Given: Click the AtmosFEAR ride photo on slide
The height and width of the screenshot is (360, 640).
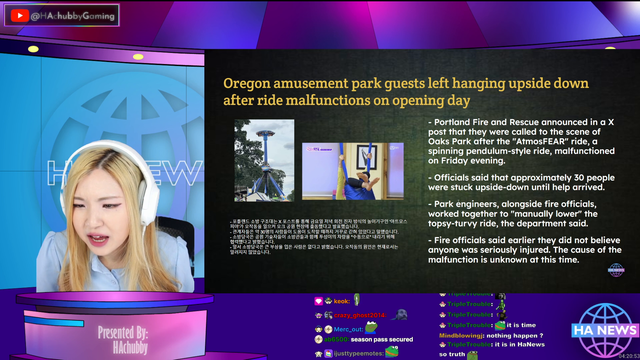Looking at the screenshot, I should 264,160.
